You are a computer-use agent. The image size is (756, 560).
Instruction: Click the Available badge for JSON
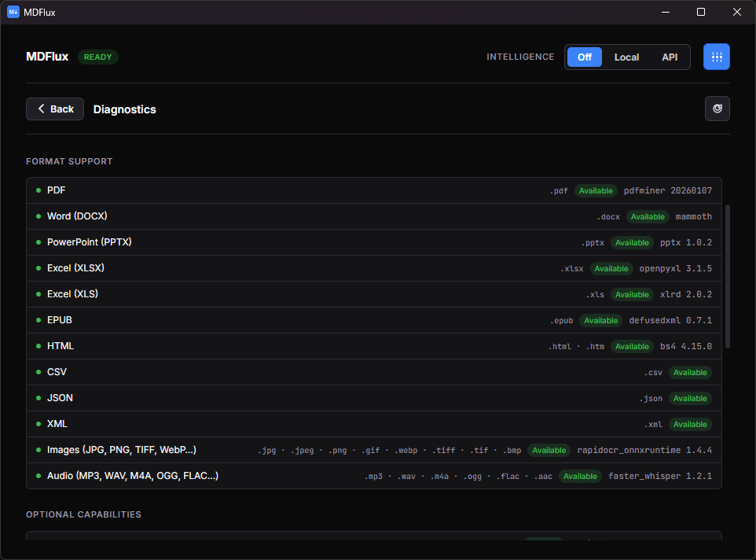[690, 399]
